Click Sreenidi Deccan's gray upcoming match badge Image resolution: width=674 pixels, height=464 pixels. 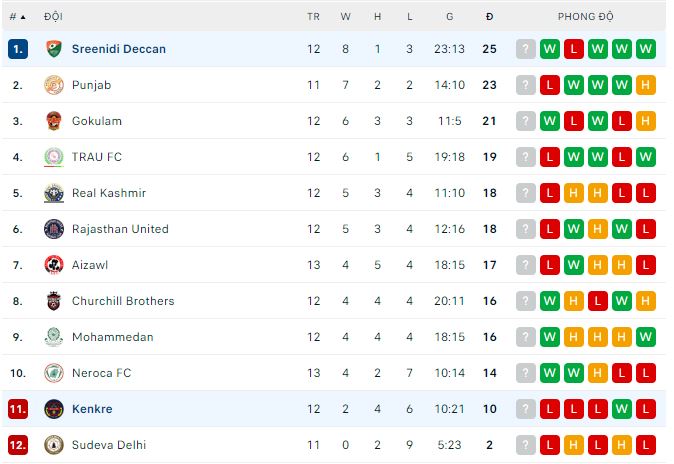point(526,49)
